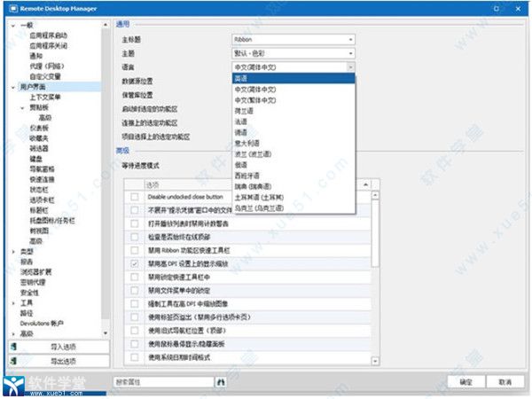This screenshot has width=532, height=399.
Task: Confirm with the 确定 button
Action: coord(465,382)
